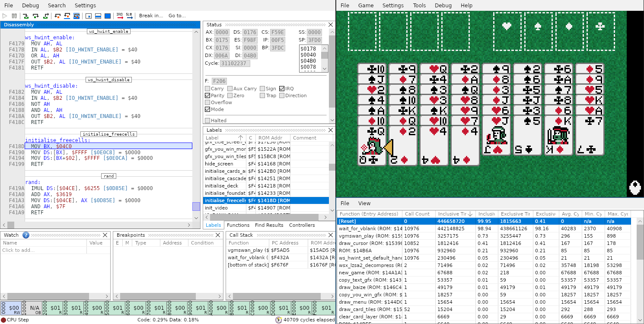The height and width of the screenshot is (324, 644).
Task: Click the step back frame icon
Action: pos(76,16)
